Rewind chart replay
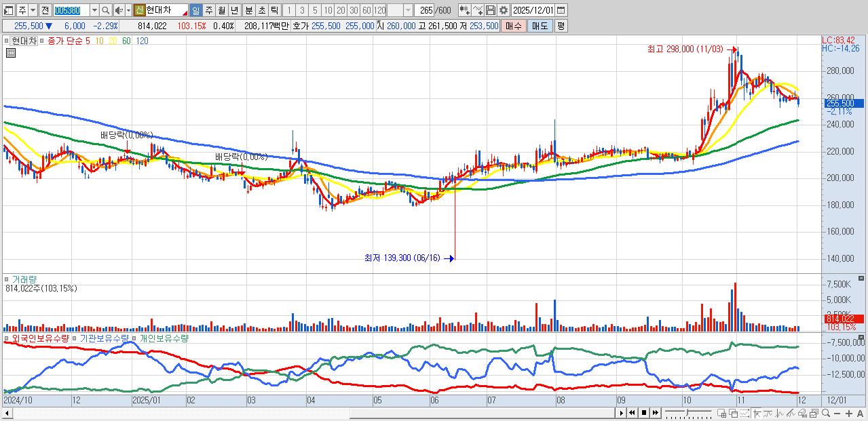868x421 pixels. (632, 413)
